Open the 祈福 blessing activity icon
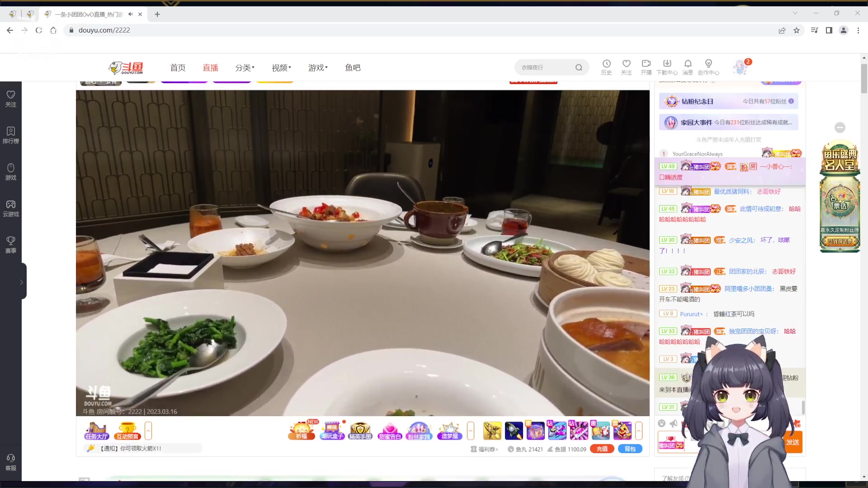The width and height of the screenshot is (868, 488). coord(302,431)
